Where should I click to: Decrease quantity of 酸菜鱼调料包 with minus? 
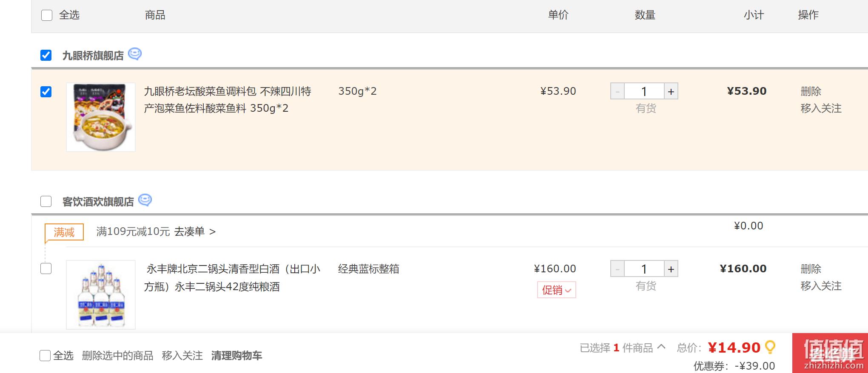618,91
